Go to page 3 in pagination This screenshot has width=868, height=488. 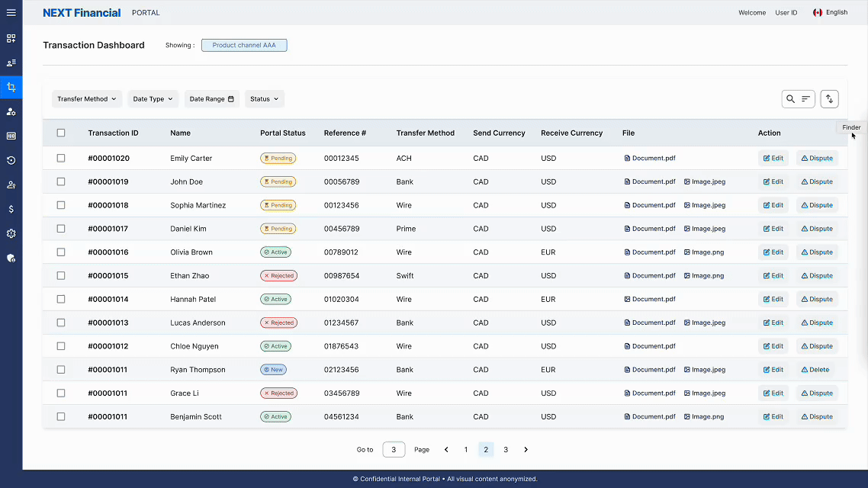pos(506,450)
